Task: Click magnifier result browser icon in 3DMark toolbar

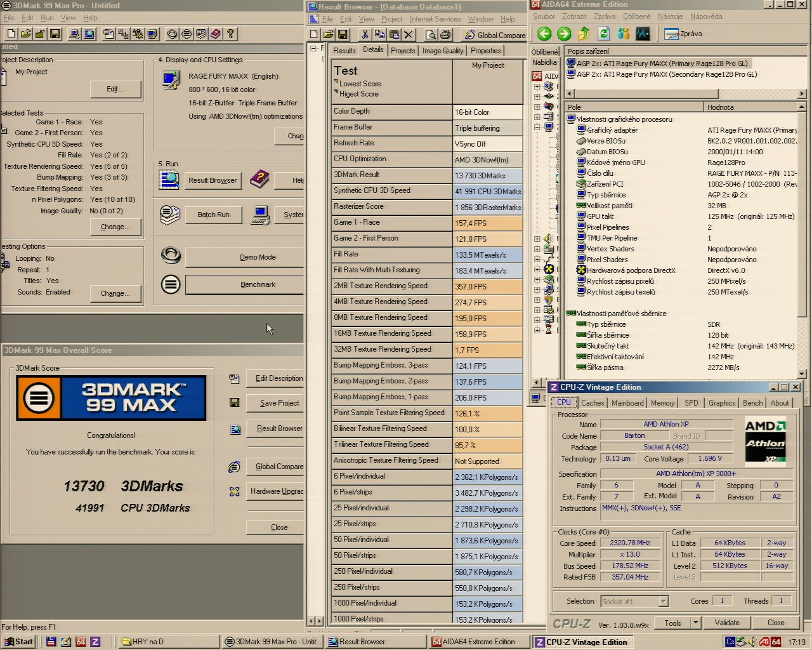Action: point(89,34)
